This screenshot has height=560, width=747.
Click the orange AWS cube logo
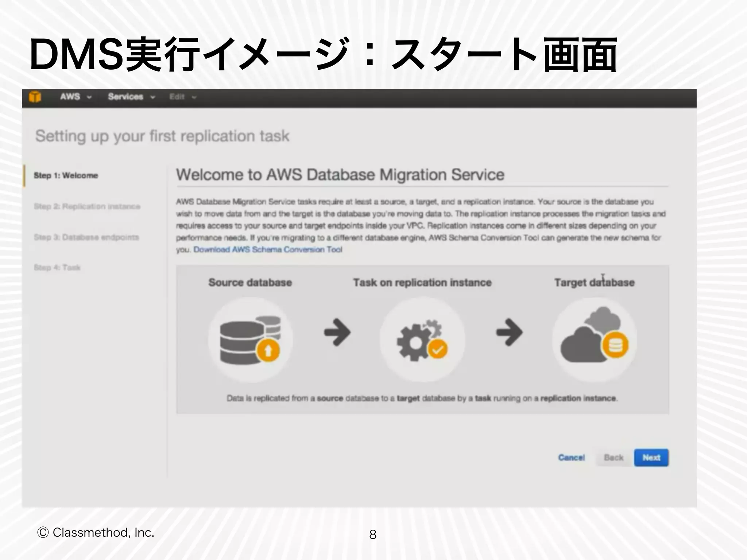35,97
